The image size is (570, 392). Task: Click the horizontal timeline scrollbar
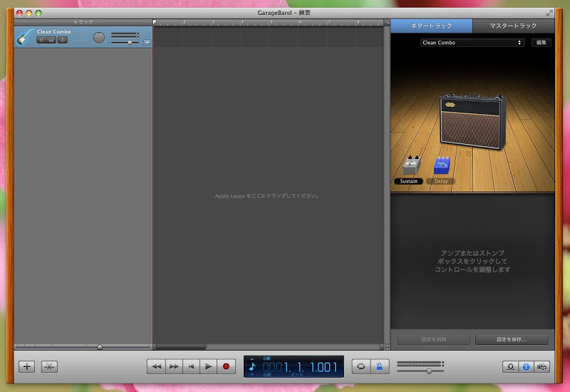[x=181, y=347]
